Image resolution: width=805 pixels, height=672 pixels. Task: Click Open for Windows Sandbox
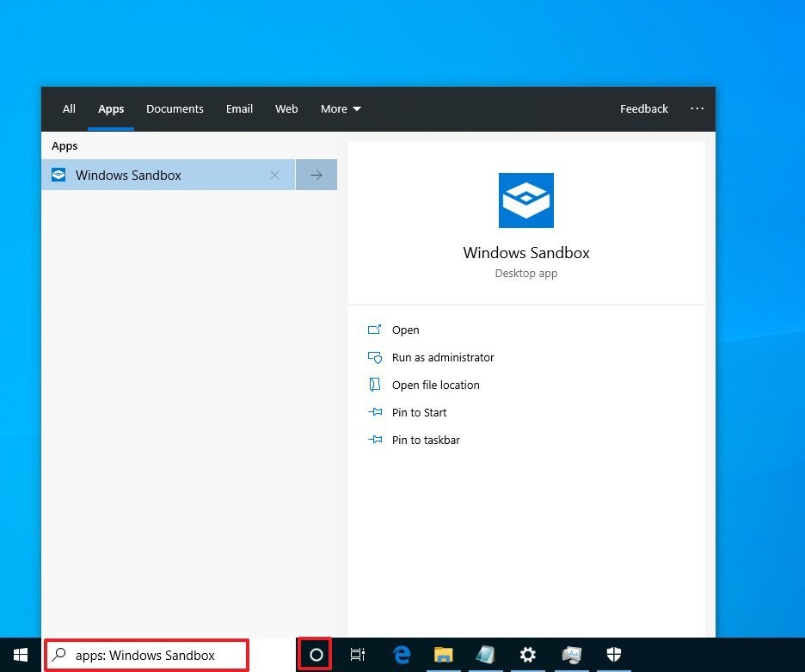[x=406, y=330]
